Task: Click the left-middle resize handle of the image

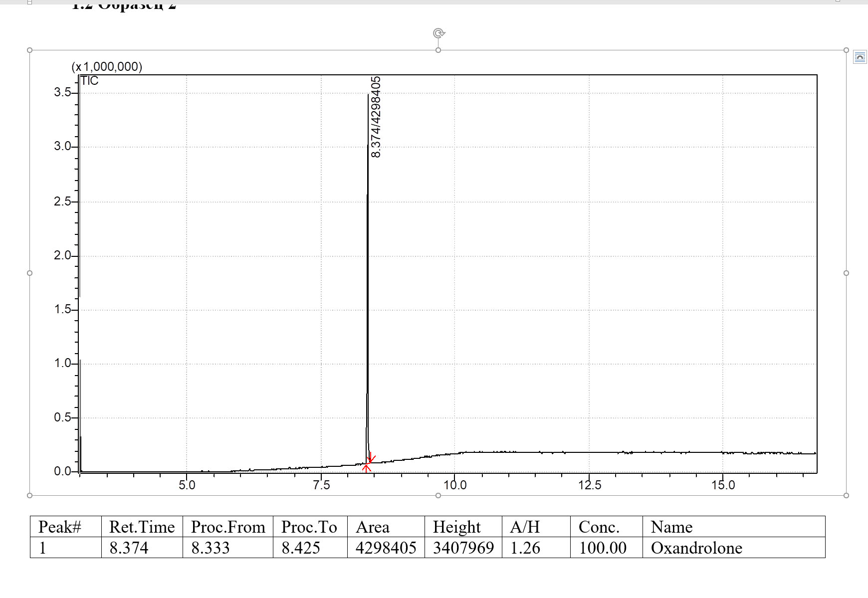Action: (30, 273)
